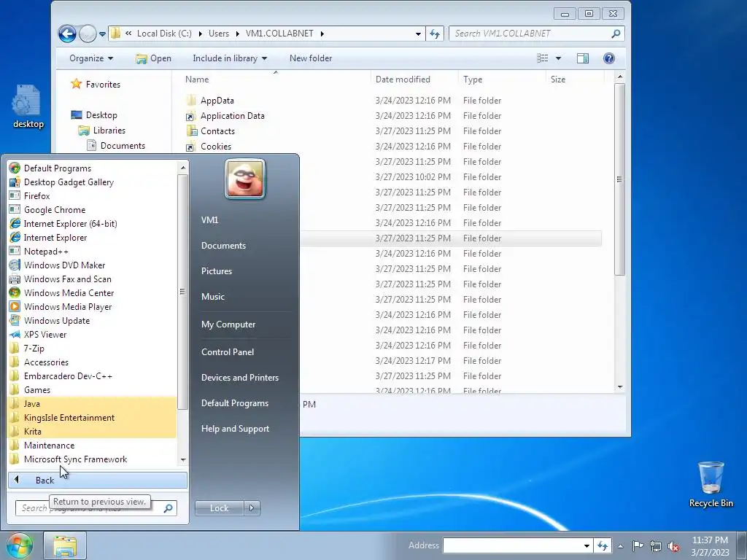Open Help and Support
Screen dimensions: 747x560
(x=235, y=429)
